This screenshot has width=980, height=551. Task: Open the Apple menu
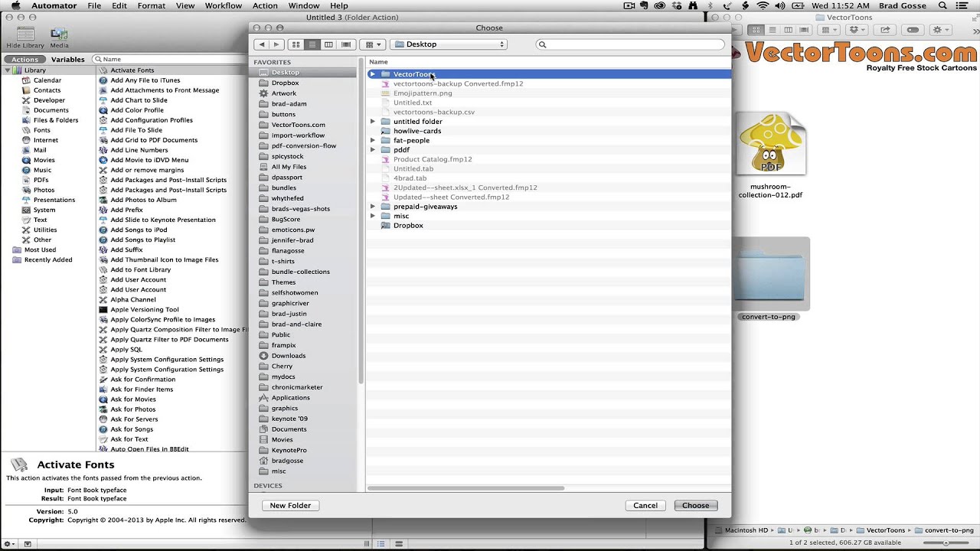15,5
